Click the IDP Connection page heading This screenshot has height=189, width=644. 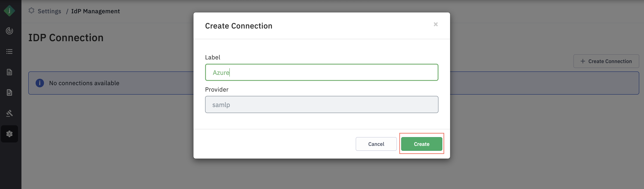tap(66, 38)
